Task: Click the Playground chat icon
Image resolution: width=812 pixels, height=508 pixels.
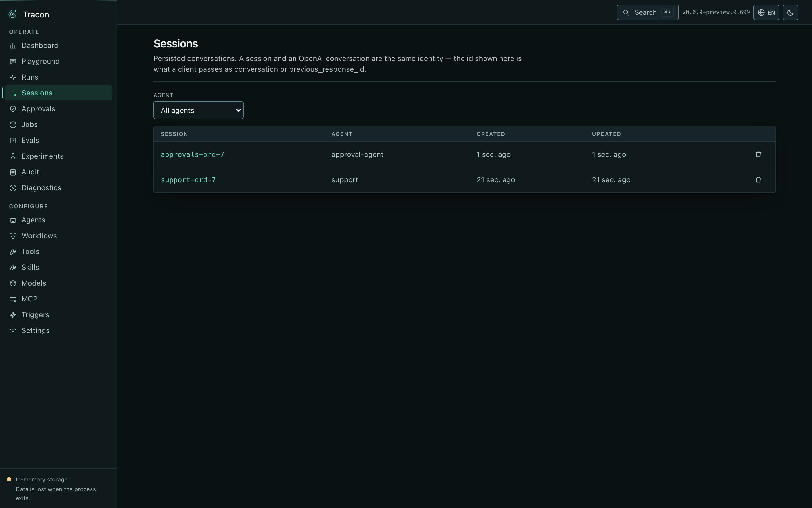Action: pos(13,62)
